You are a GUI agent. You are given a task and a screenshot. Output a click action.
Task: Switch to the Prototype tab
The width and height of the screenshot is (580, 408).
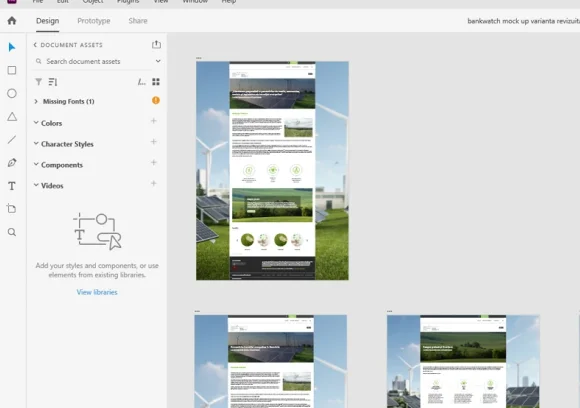pyautogui.click(x=94, y=21)
